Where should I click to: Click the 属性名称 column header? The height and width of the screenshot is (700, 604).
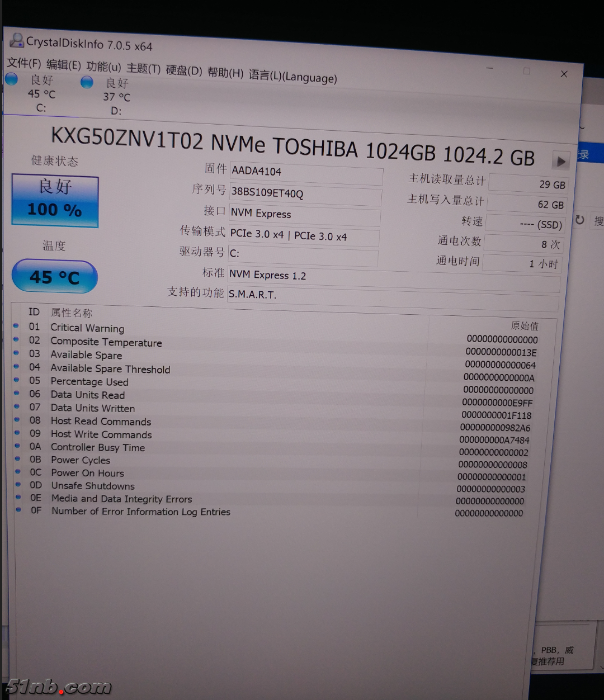coord(72,313)
